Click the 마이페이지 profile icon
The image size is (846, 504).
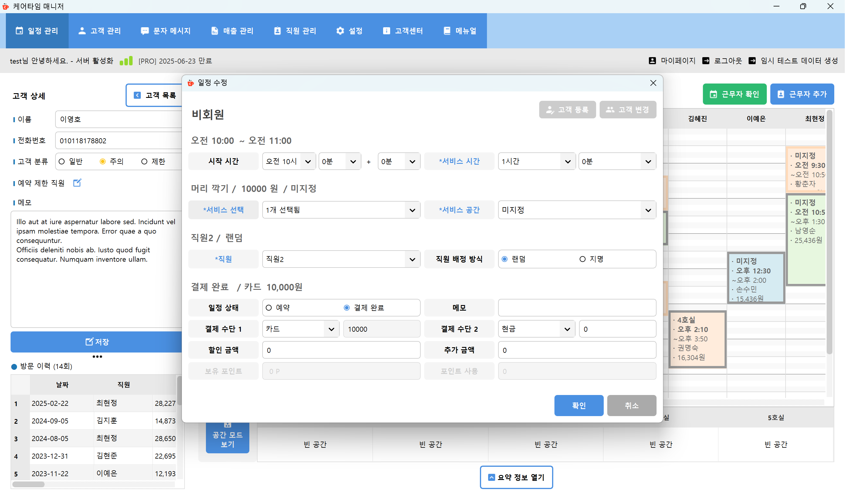[652, 60]
